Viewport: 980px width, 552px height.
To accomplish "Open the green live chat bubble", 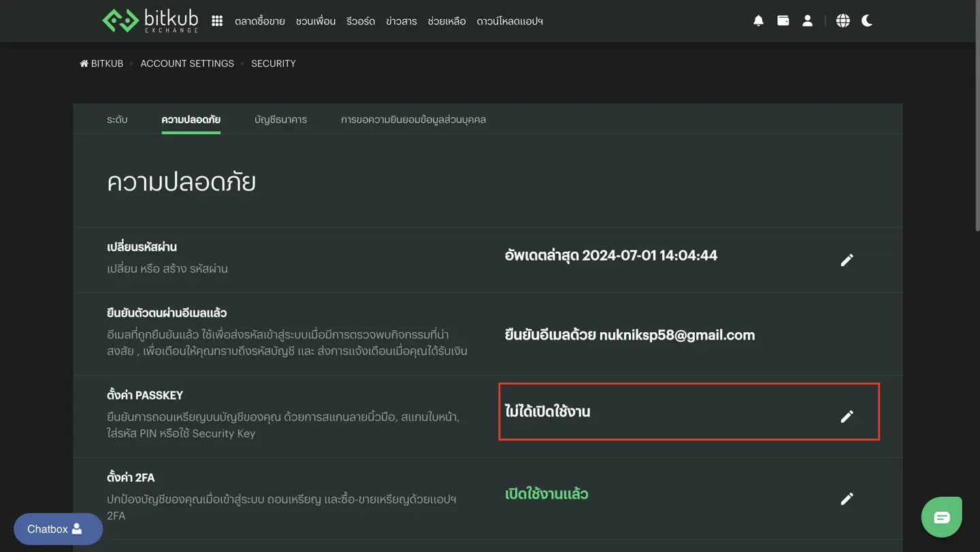I will (x=942, y=517).
